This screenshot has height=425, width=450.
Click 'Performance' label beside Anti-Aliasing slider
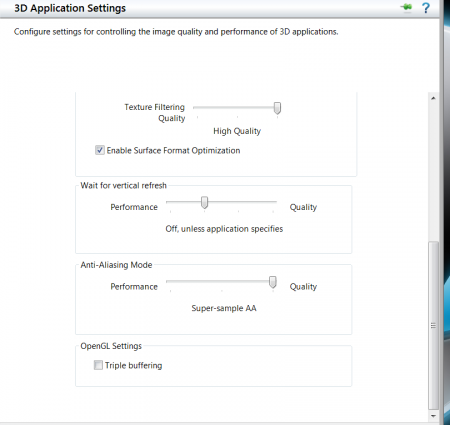point(134,287)
